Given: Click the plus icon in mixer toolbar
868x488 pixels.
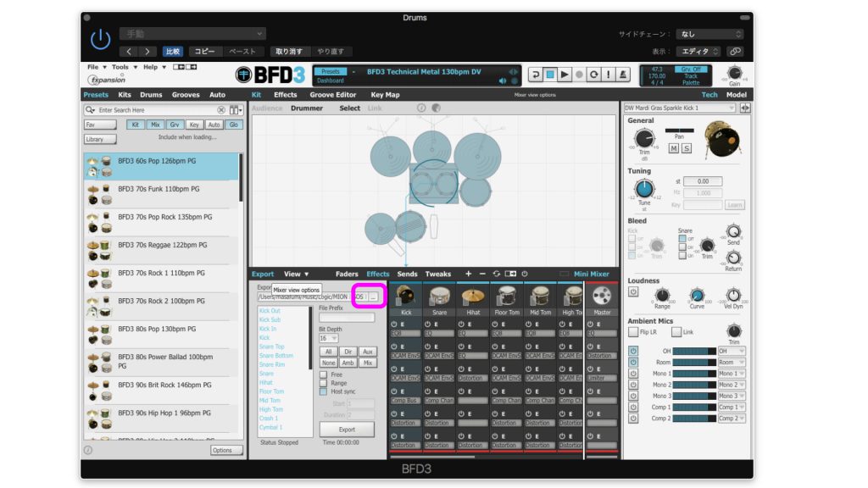Looking at the screenshot, I should [468, 274].
